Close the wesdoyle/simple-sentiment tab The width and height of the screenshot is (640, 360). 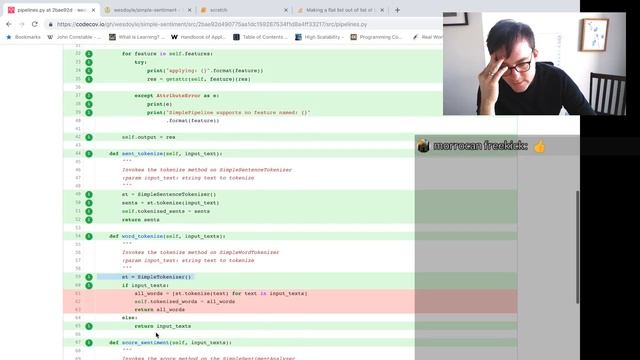click(x=189, y=10)
